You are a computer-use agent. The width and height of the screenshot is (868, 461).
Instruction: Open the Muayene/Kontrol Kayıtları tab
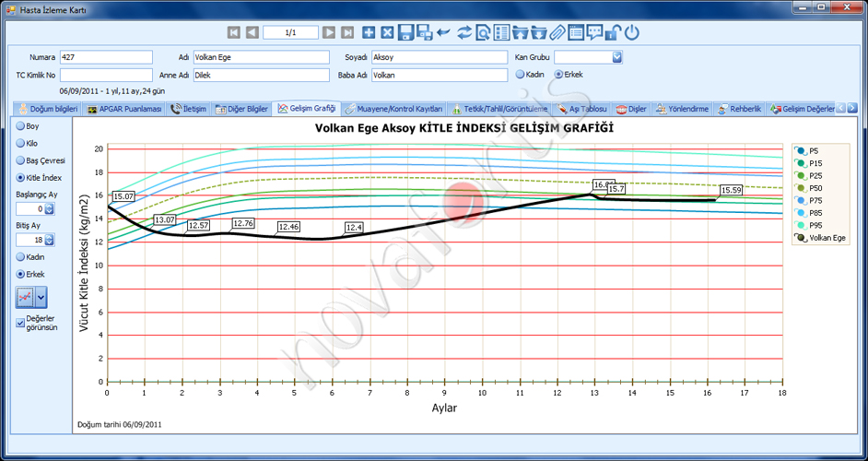click(x=393, y=109)
